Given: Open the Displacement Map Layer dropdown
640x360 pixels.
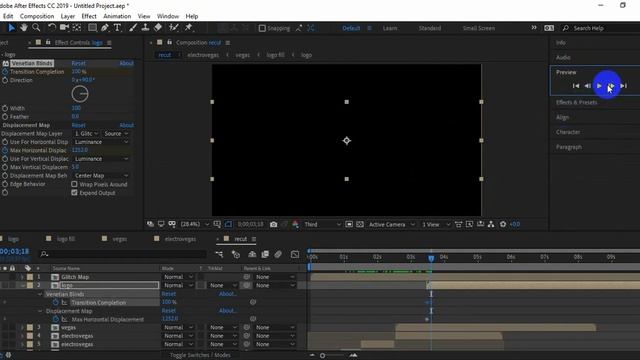Looking at the screenshot, I should pos(86,133).
